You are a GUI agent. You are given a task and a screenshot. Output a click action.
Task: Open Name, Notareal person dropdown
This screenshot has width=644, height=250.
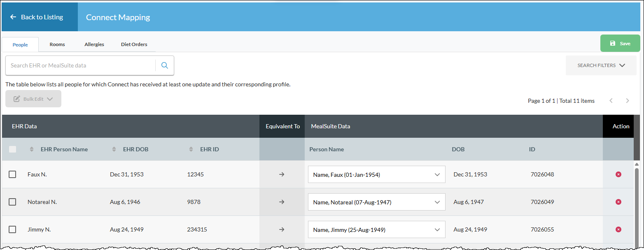(377, 202)
